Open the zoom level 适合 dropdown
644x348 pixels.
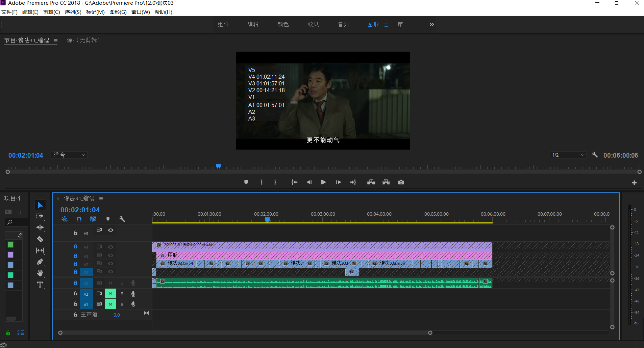tap(69, 155)
